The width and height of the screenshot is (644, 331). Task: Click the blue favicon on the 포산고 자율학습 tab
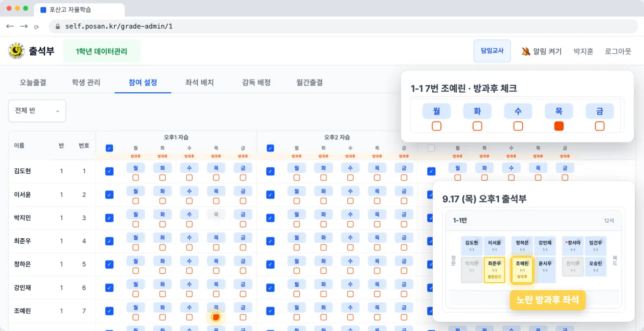pos(43,10)
